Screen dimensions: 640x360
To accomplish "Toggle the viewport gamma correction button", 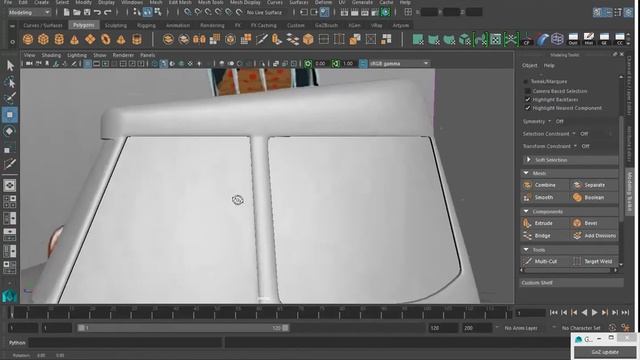I will (x=336, y=64).
